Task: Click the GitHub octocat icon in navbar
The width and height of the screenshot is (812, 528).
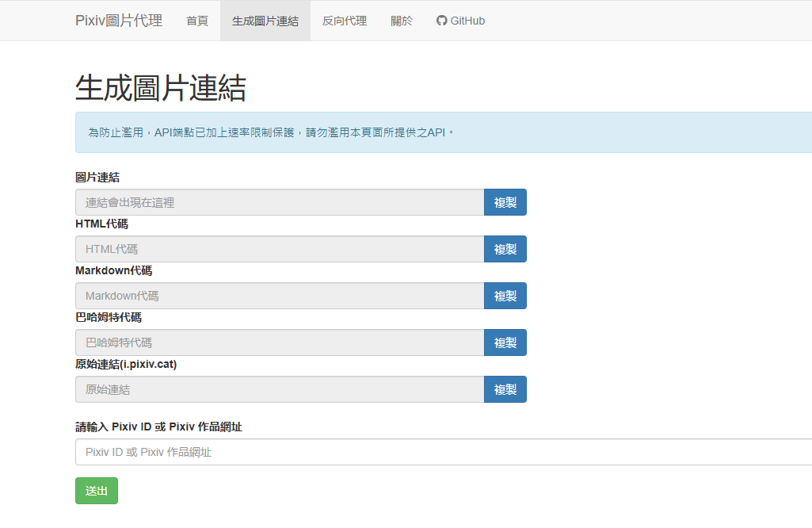Action: [x=441, y=21]
